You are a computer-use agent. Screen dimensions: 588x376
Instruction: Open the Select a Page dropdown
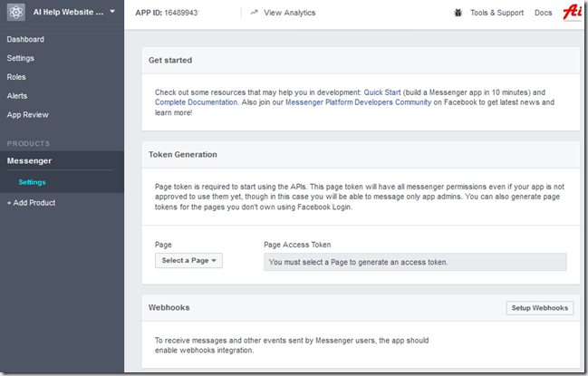[x=188, y=261]
